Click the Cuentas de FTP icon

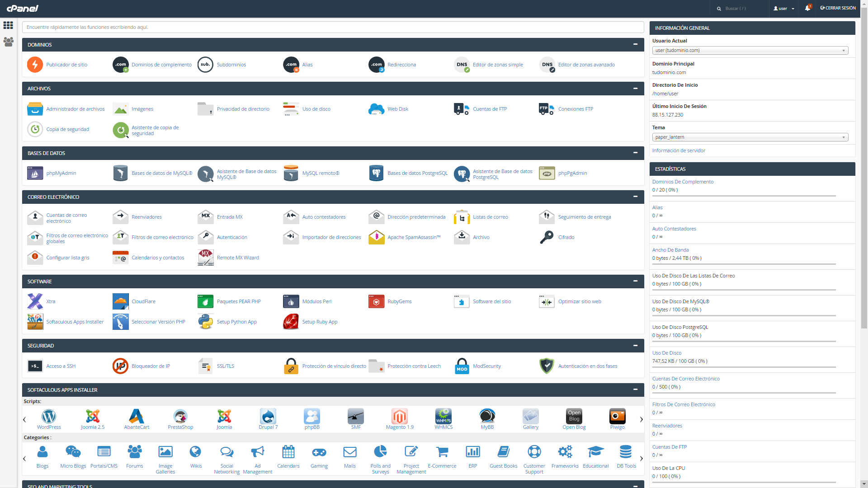click(x=462, y=109)
